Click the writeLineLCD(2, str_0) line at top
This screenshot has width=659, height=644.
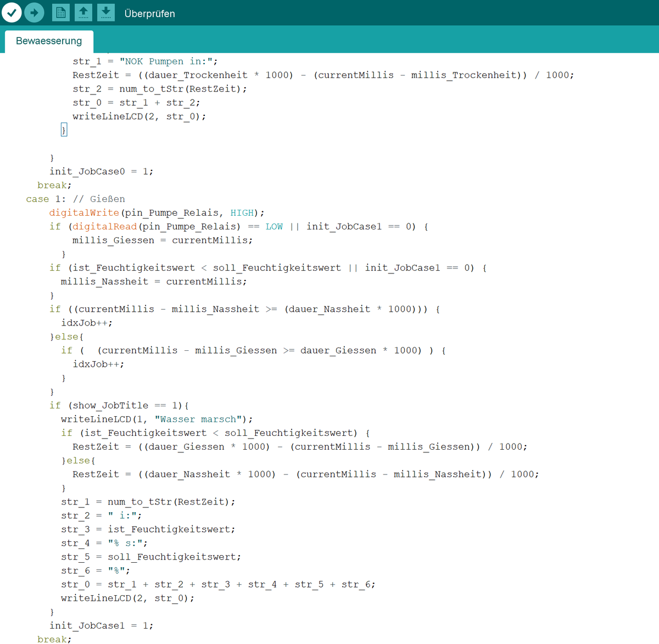pyautogui.click(x=139, y=116)
